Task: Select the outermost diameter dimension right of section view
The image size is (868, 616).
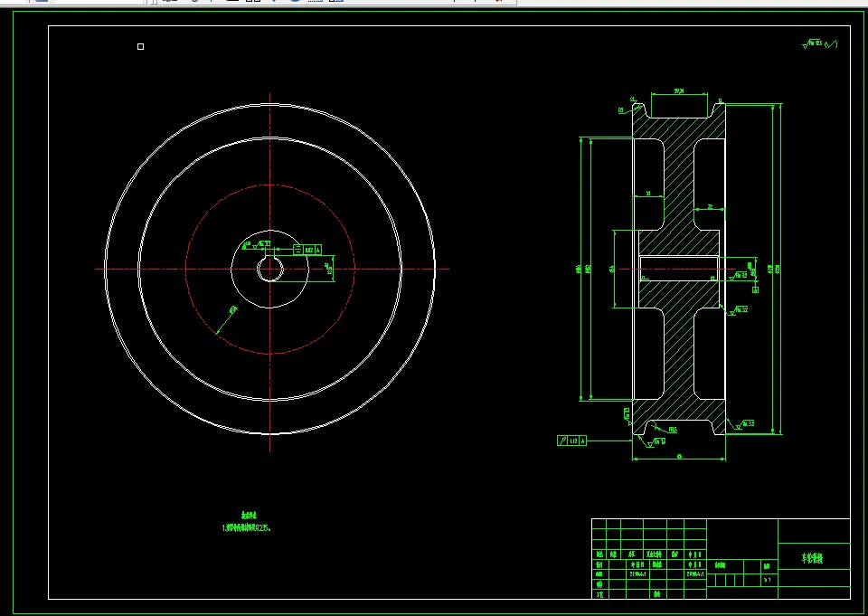Action: click(x=780, y=269)
